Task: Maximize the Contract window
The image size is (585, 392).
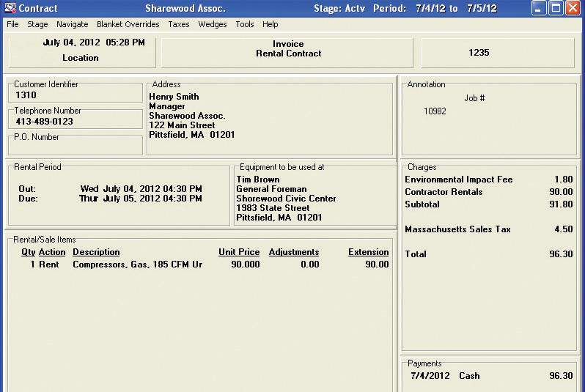Action: tap(556, 8)
